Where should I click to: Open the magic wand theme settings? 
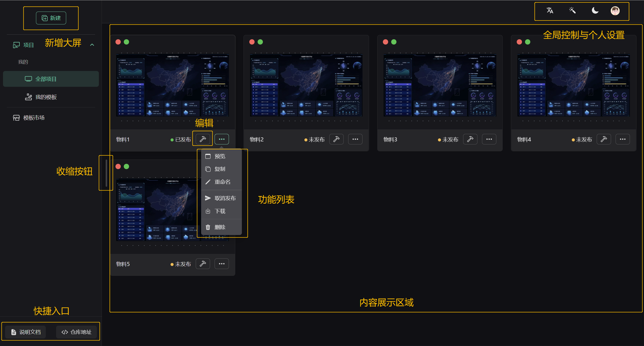[x=572, y=11]
